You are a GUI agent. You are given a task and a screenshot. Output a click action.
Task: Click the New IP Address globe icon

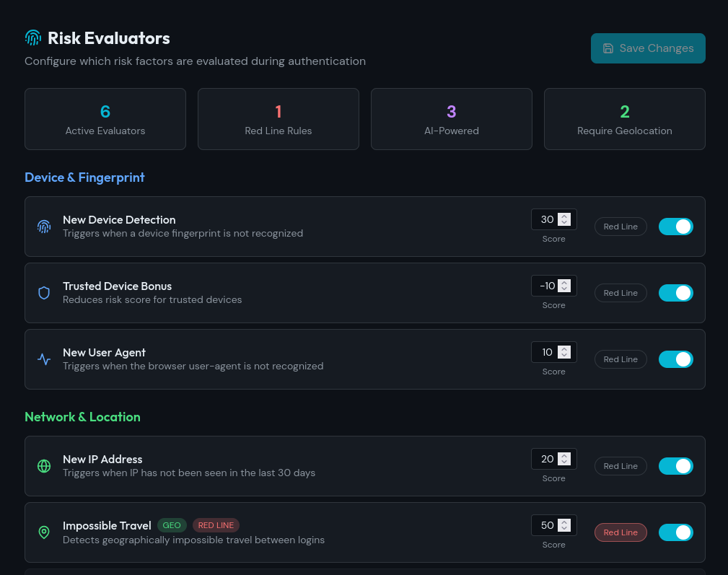[x=44, y=466]
